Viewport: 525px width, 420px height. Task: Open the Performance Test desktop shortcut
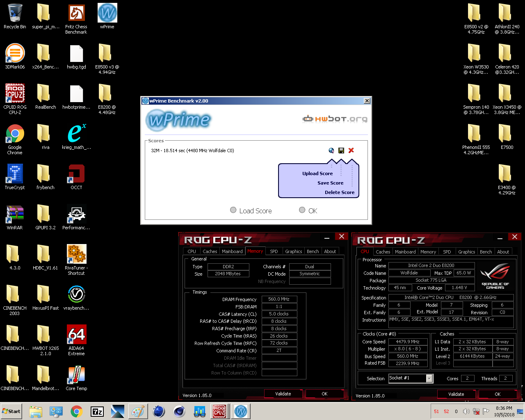tap(76, 217)
